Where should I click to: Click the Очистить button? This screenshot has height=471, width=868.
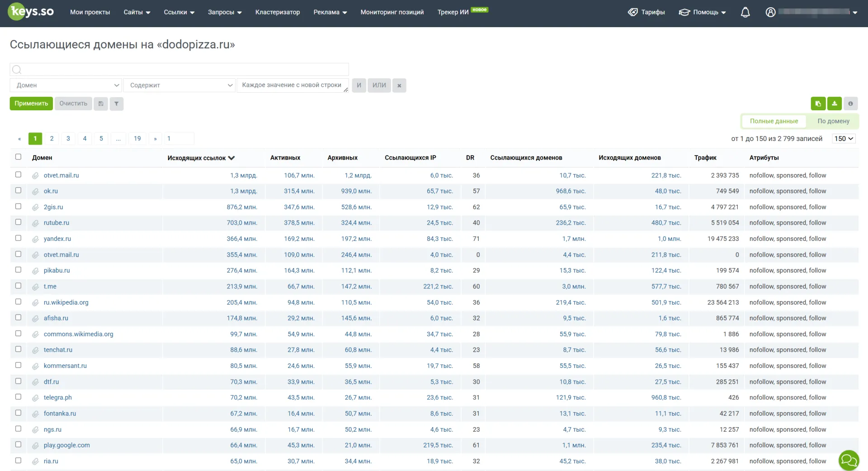click(x=73, y=104)
